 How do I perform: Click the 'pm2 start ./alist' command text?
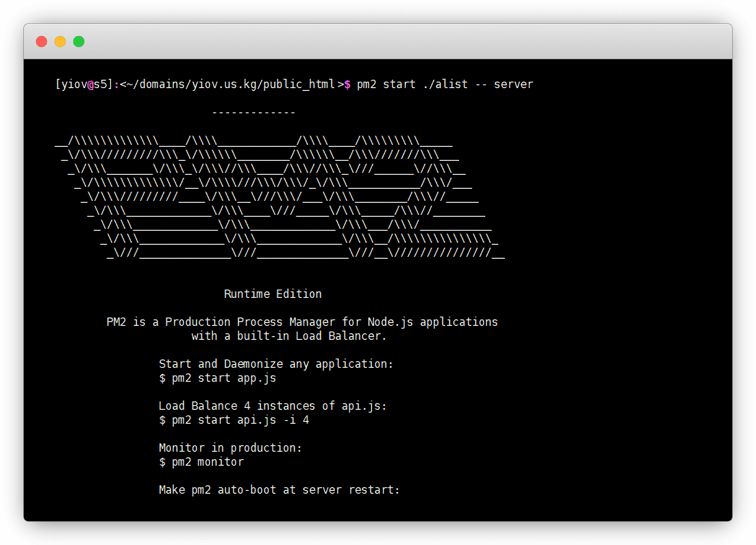pos(412,84)
